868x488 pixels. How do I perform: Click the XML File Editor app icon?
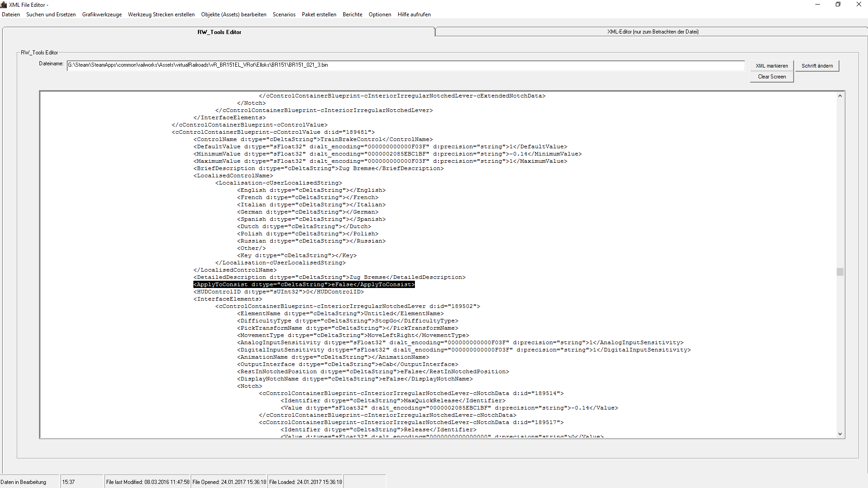point(4,5)
